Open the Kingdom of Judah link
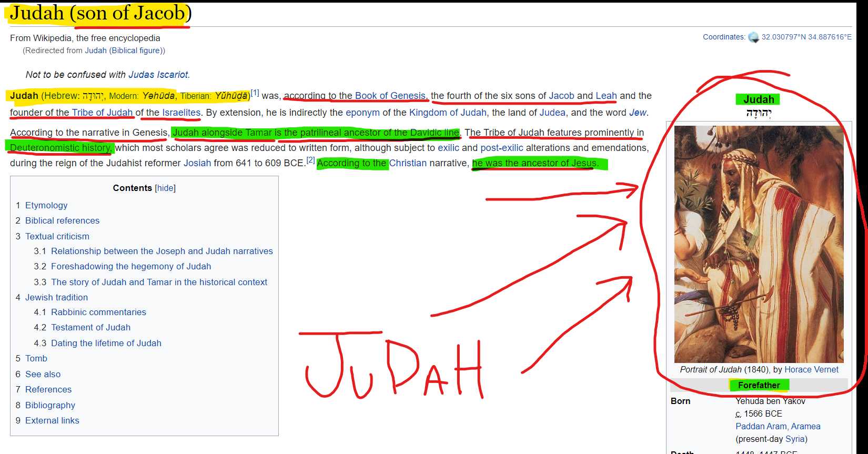Viewport: 868px width, 454px height. pyautogui.click(x=448, y=113)
